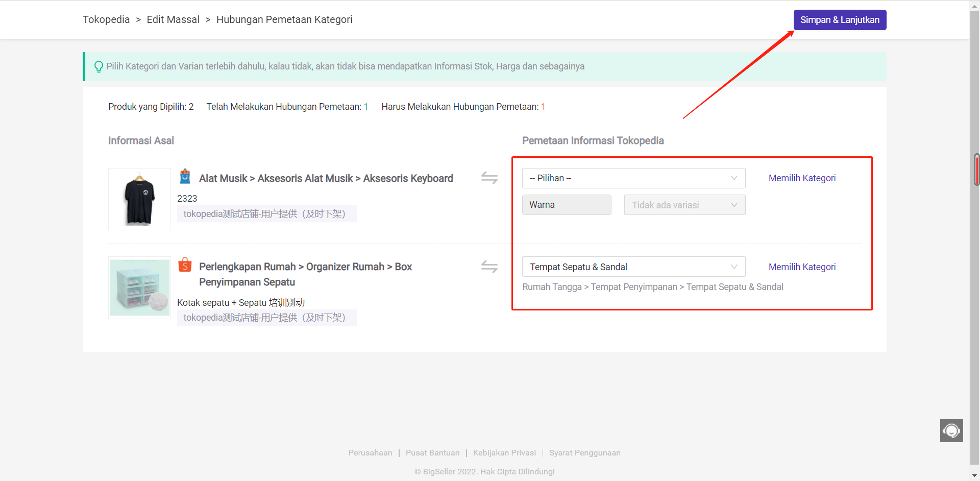Click the shoe box product thumbnail
The height and width of the screenshot is (481, 980).
139,287
